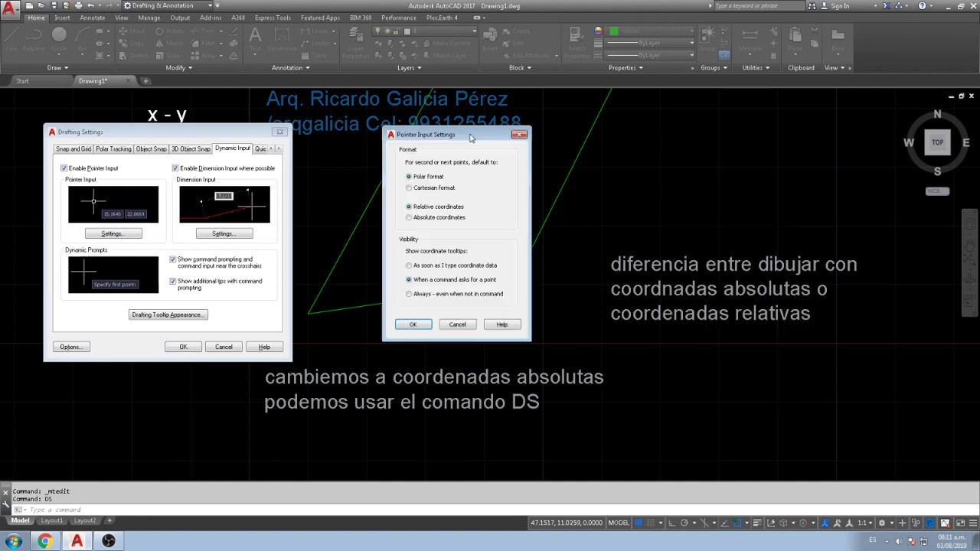
Task: Click Settings button under Pointer Input preview
Action: click(x=113, y=233)
